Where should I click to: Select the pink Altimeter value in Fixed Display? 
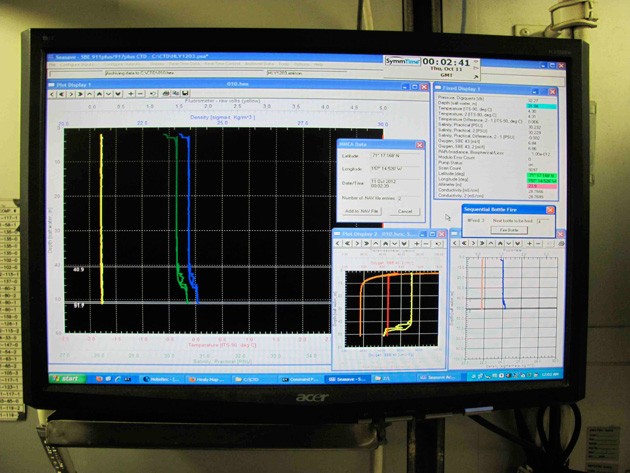tap(534, 186)
